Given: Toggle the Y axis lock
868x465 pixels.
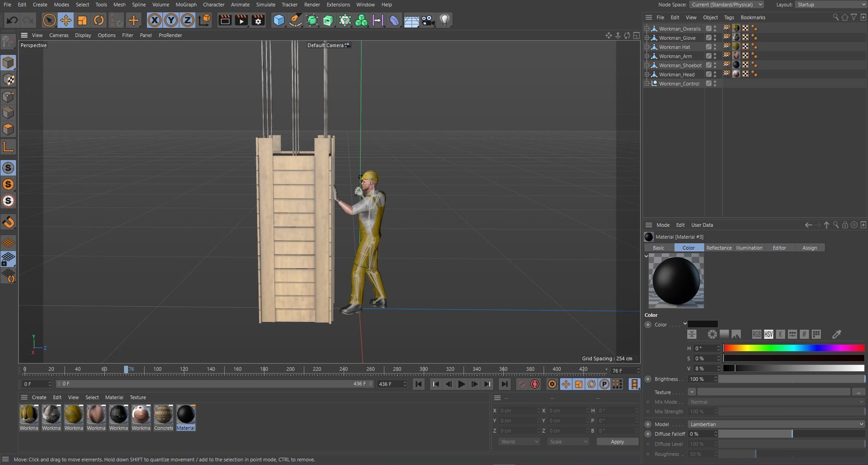Looking at the screenshot, I should point(171,20).
